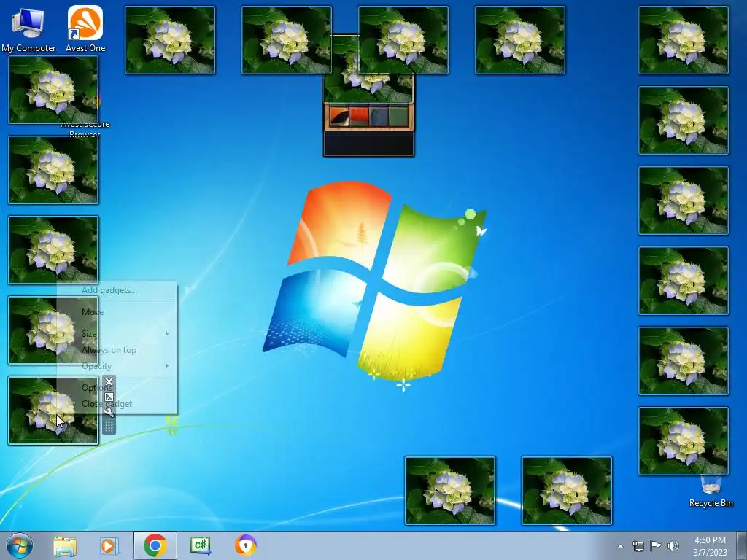The image size is (747, 560).
Task: Expand the Opacity submenu
Action: [117, 366]
